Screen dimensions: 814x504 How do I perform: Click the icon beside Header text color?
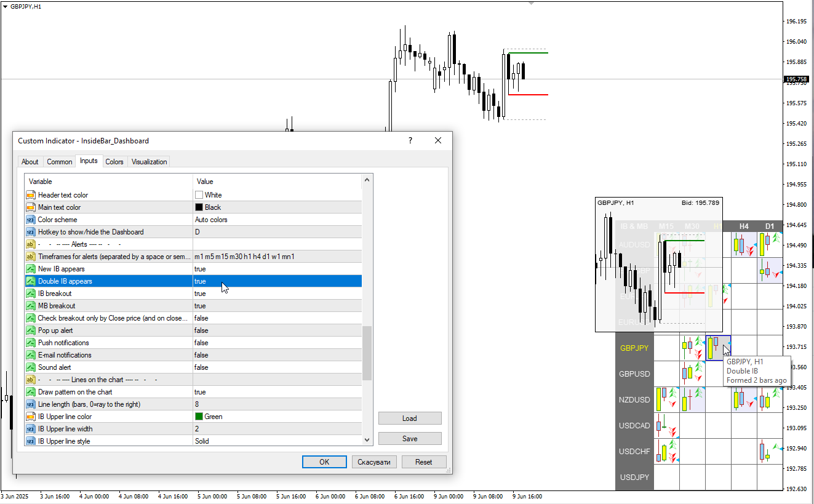click(31, 195)
